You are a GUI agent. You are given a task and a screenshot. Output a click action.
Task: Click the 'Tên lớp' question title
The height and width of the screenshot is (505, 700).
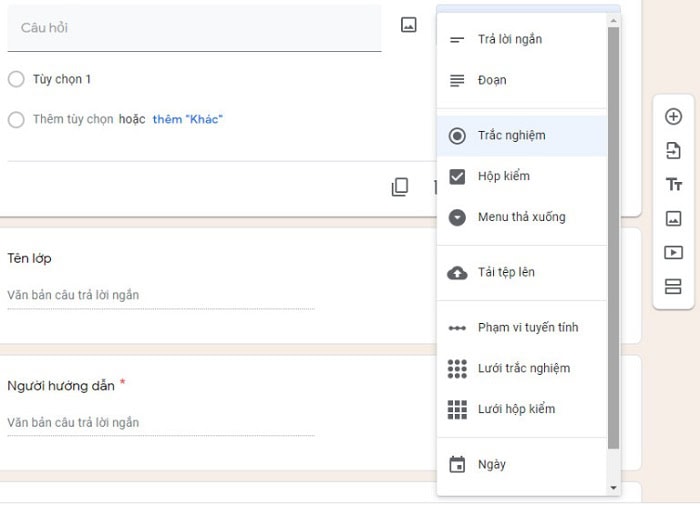coord(29,259)
